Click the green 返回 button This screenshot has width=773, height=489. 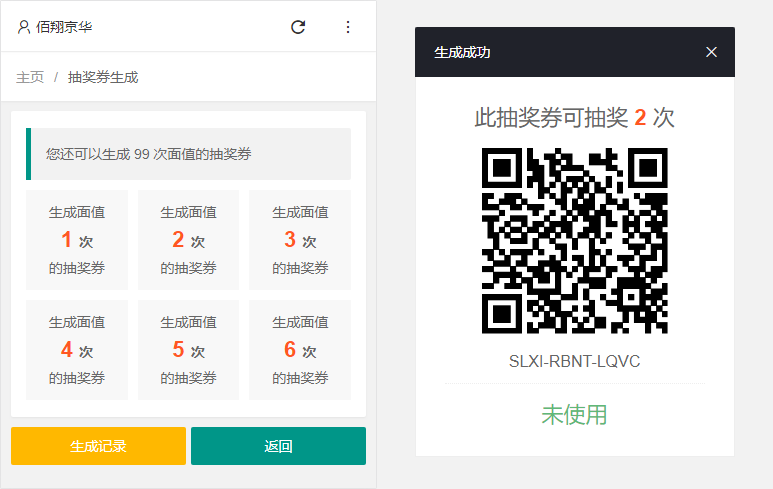[279, 446]
